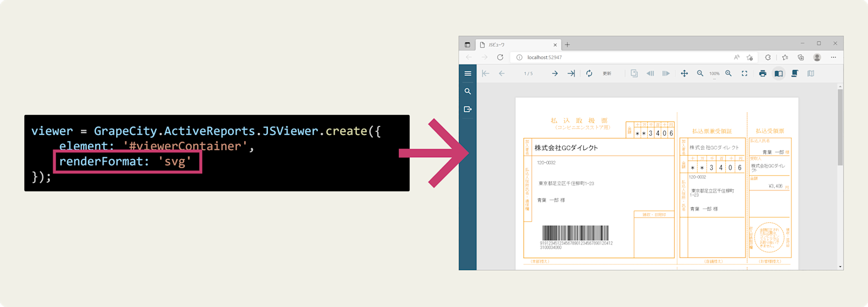868x307 pixels.
Task: Zoom out the report
Action: coord(700,74)
